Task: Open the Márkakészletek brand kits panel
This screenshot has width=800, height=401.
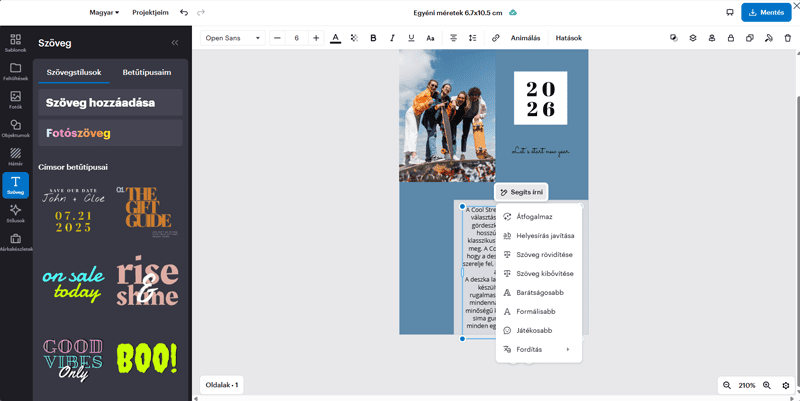Action: pyautogui.click(x=16, y=242)
